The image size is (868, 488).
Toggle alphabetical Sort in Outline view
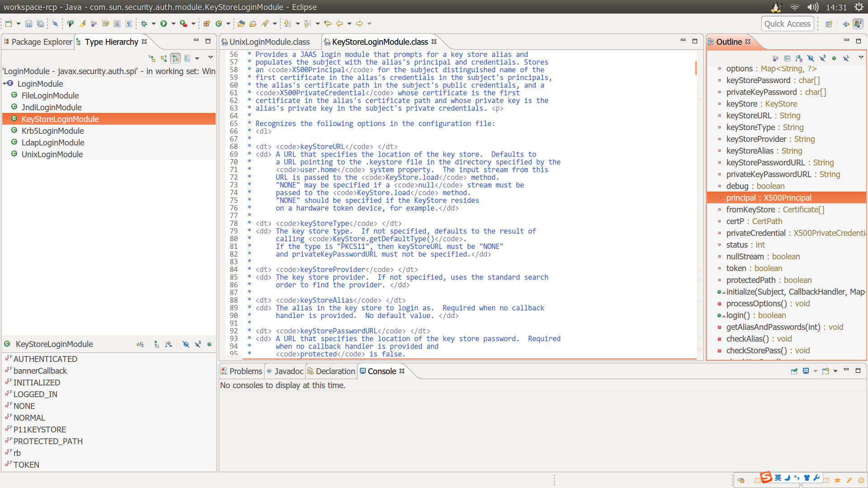(799, 58)
